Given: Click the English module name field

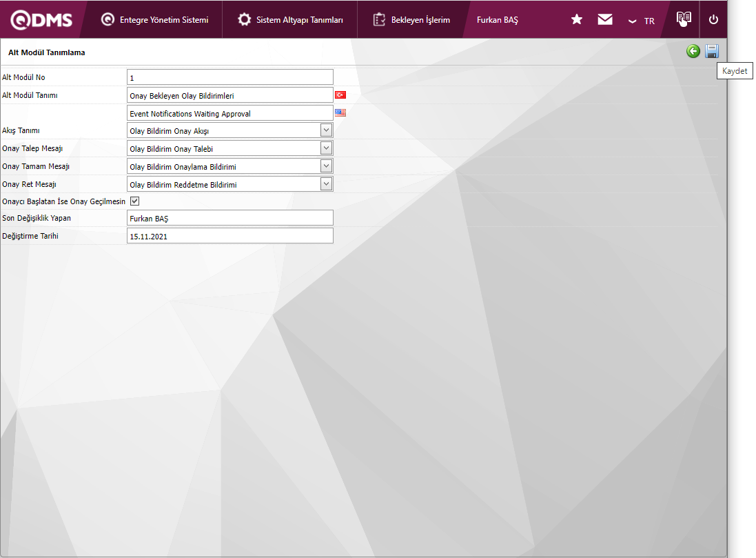Looking at the screenshot, I should point(230,113).
